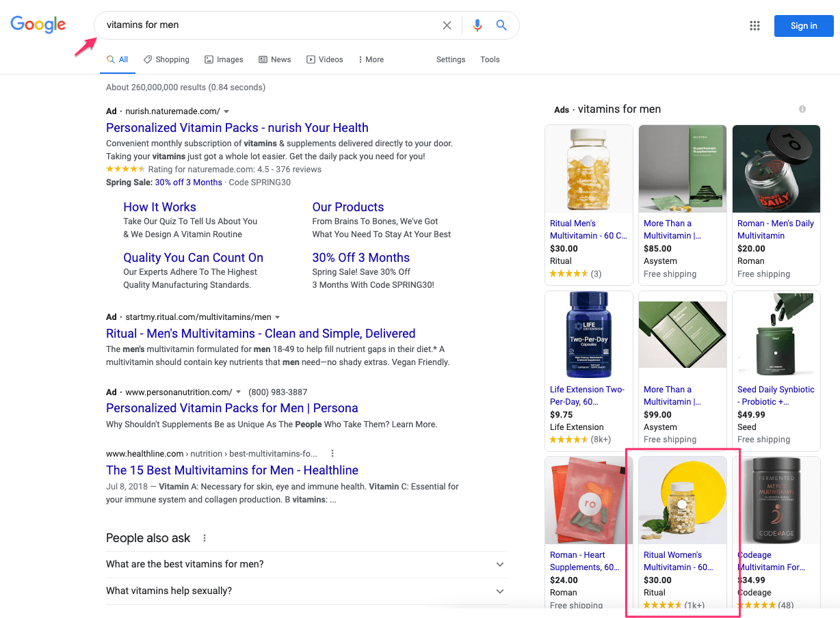The height and width of the screenshot is (618, 840).
Task: Click the info icon beside the shopping ads heading
Action: point(802,109)
